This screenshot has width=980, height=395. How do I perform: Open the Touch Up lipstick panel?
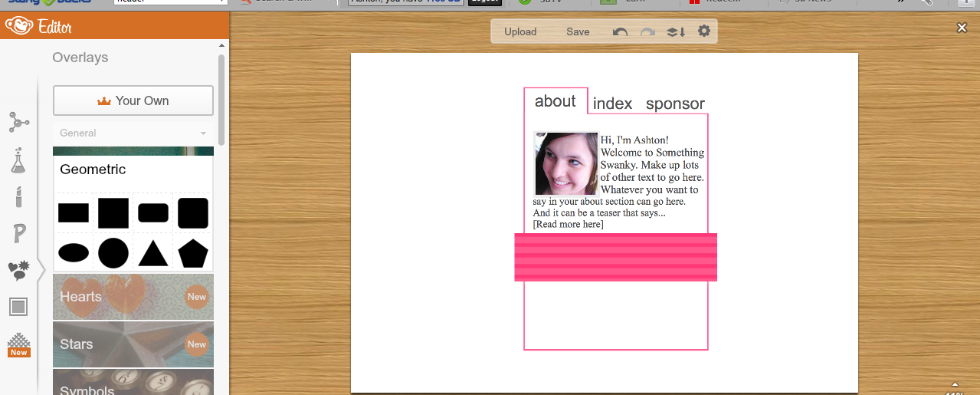click(18, 196)
